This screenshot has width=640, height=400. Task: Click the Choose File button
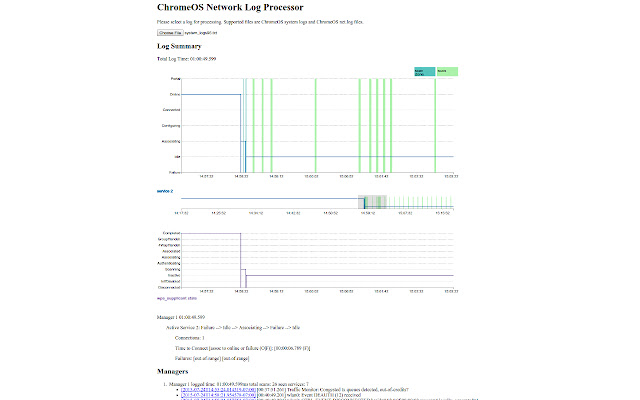pos(170,33)
